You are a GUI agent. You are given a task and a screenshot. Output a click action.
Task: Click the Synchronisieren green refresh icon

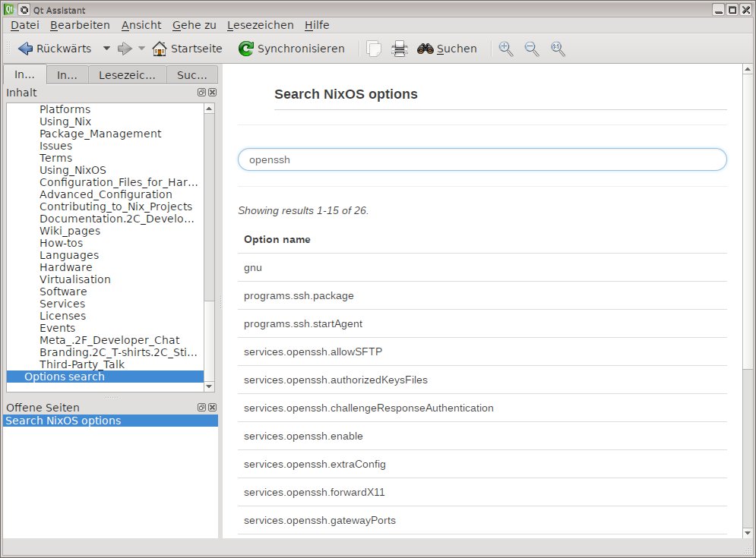coord(246,49)
